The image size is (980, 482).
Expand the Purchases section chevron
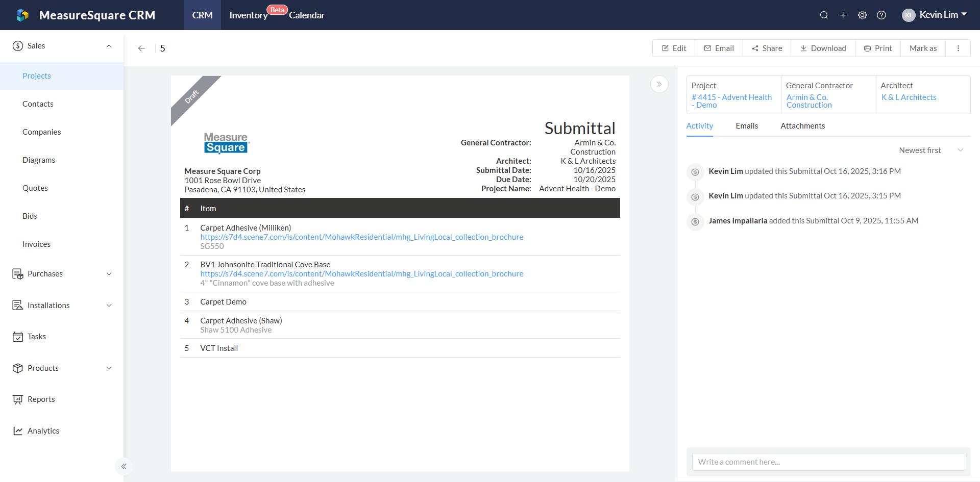pyautogui.click(x=109, y=274)
